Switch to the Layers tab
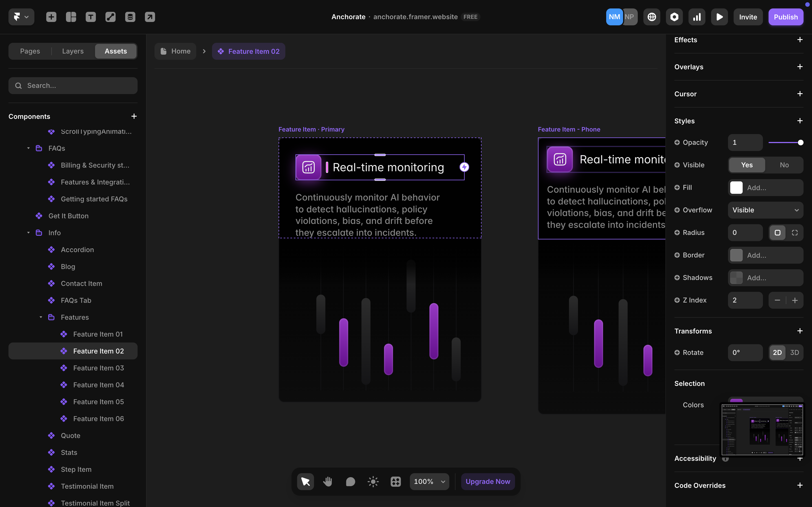This screenshot has width=812, height=507. pos(73,51)
